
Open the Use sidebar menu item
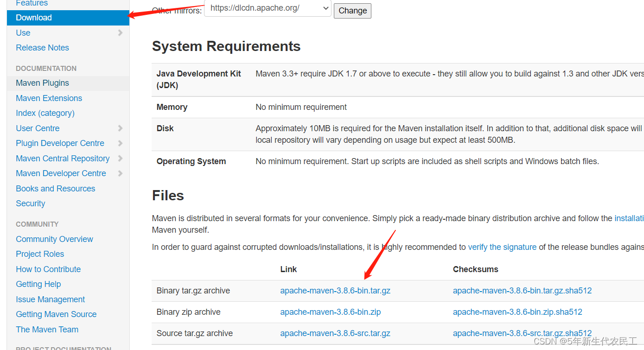point(23,33)
